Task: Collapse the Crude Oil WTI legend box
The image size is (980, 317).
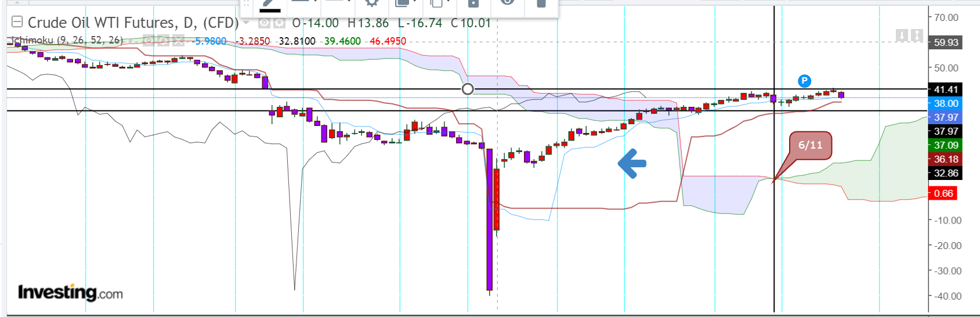Action: (x=17, y=22)
